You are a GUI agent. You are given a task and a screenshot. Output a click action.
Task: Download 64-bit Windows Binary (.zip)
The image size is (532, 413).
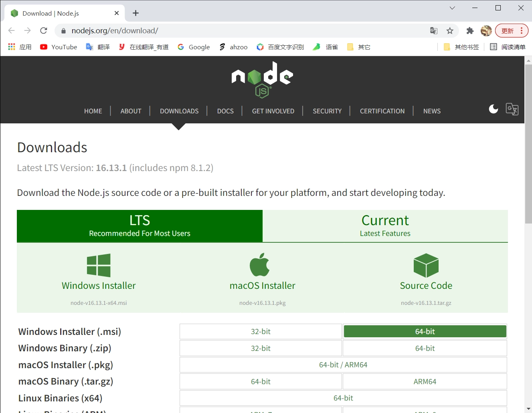425,349
